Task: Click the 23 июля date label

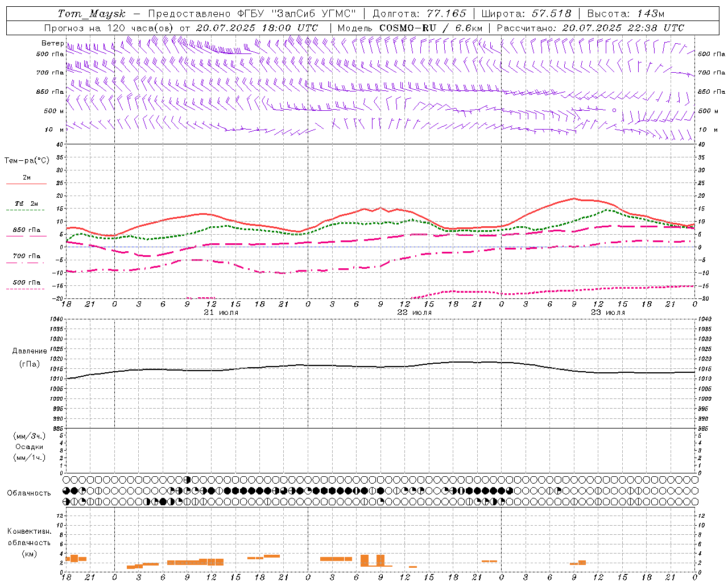Action: [607, 313]
